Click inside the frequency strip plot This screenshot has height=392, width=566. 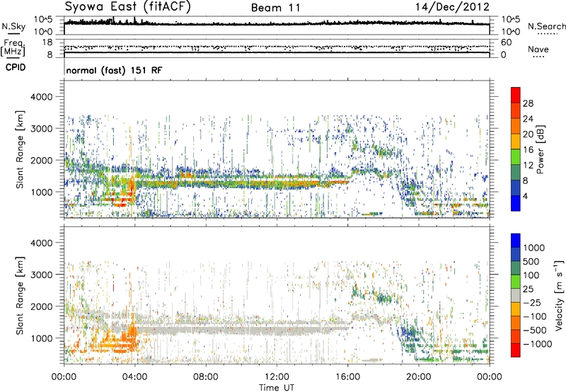point(277,48)
